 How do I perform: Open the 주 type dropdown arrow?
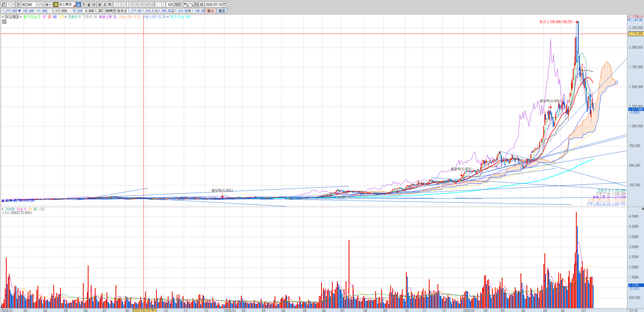coord(13,5)
